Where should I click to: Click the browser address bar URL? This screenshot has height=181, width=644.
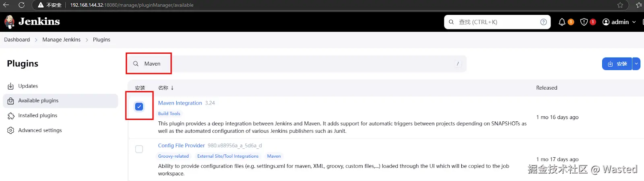132,5
